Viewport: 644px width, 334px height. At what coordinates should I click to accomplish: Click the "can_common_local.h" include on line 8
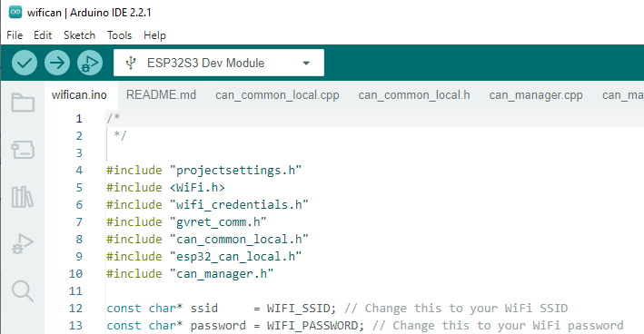click(239, 240)
